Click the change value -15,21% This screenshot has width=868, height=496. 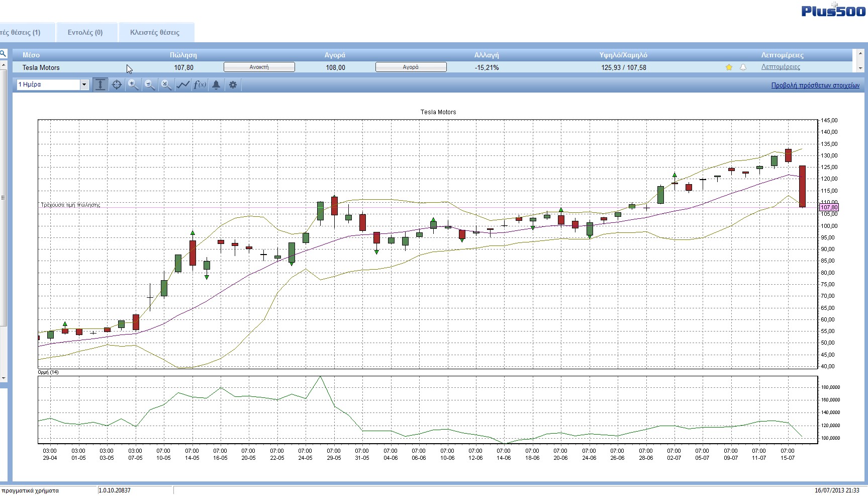487,67
